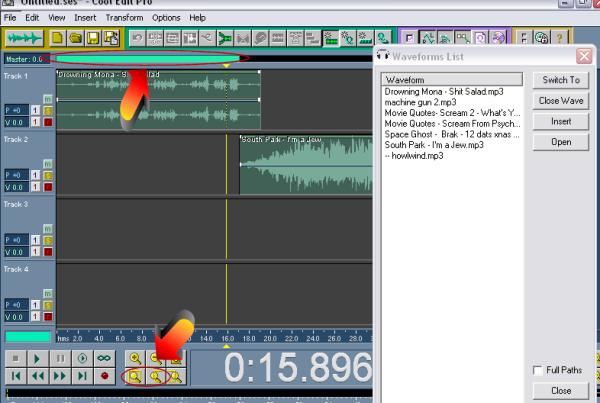Click the Track 3 volume field V 0.0
This screenshot has height=403, width=600.
tap(16, 252)
